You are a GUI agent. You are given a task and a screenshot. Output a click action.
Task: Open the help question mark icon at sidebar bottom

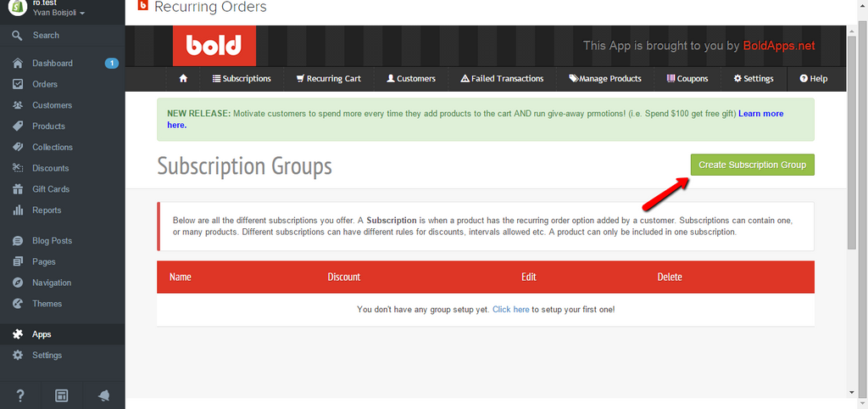(x=20, y=395)
